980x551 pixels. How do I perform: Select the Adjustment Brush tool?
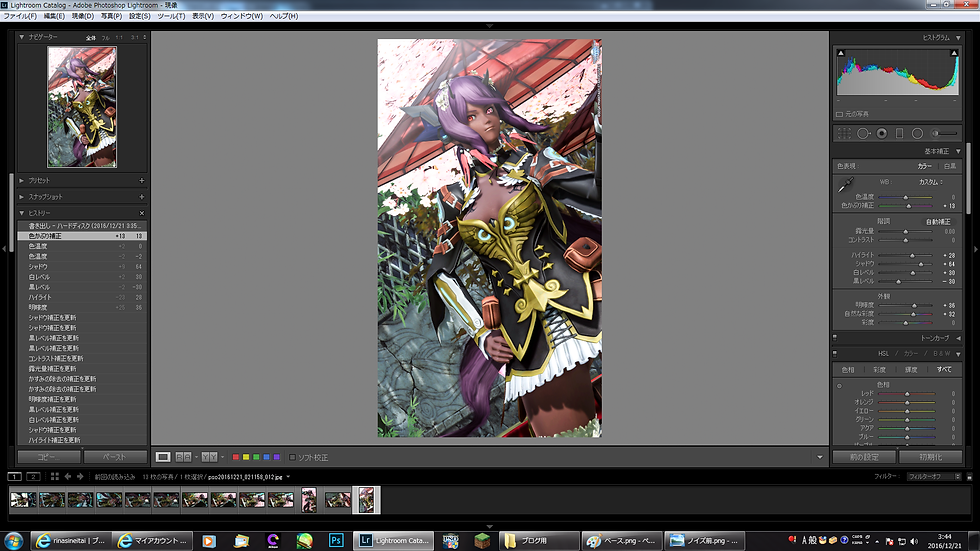[944, 133]
